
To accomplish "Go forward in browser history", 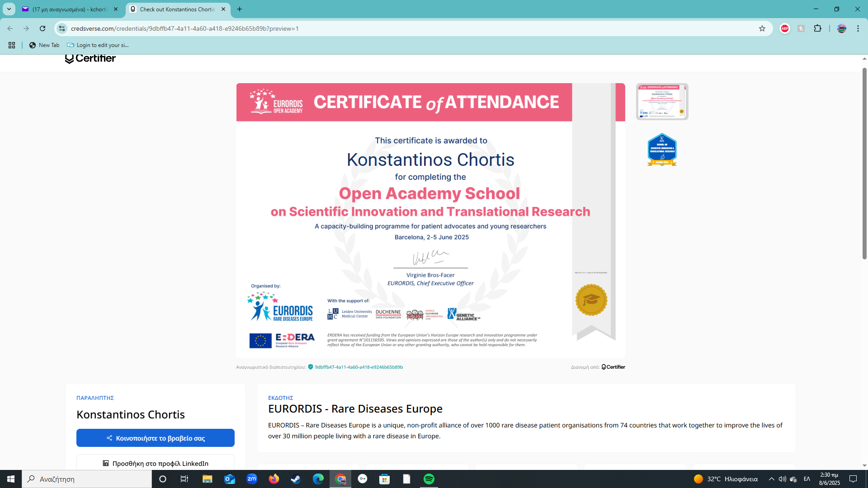I will click(x=26, y=28).
